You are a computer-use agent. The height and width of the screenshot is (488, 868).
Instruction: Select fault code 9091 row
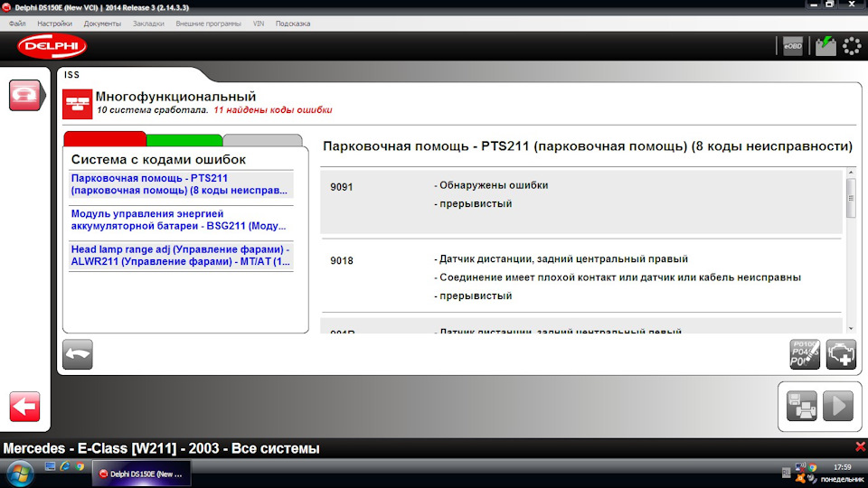pyautogui.click(x=580, y=202)
